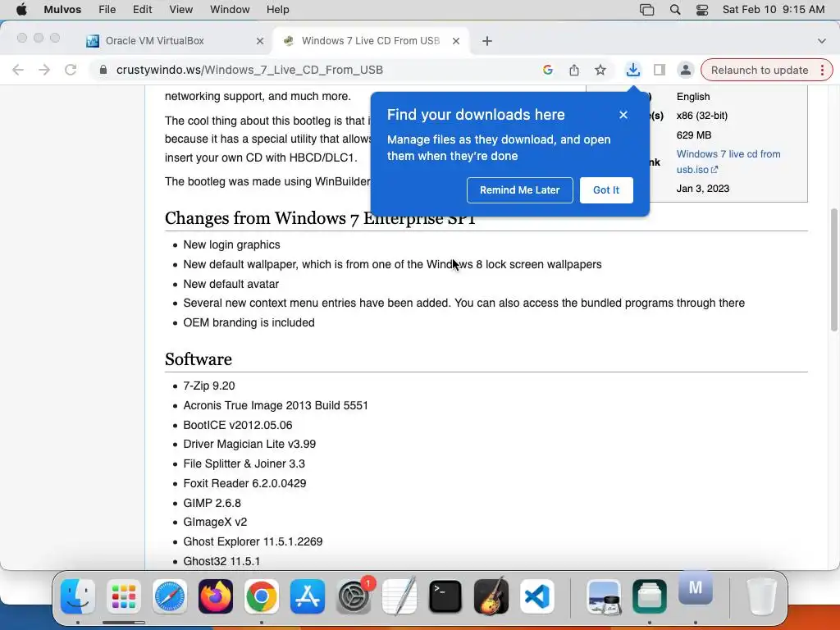Open the Help menu
840x630 pixels.
[x=277, y=10]
